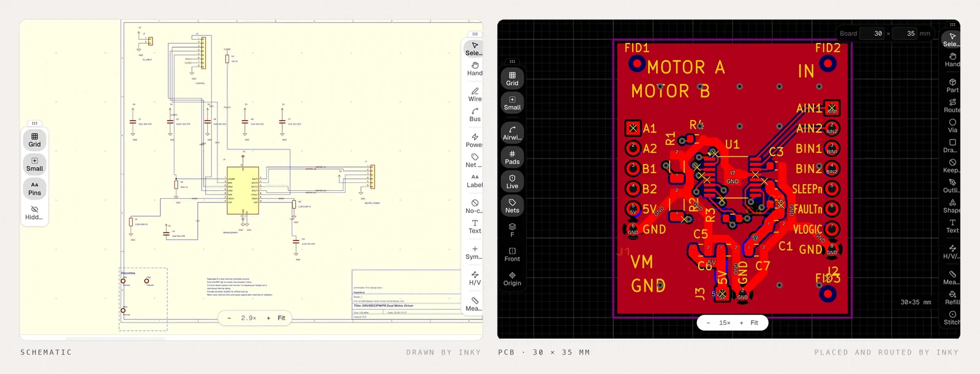Click the 2.9× schematic zoom value
This screenshot has height=374, width=980.
248,318
